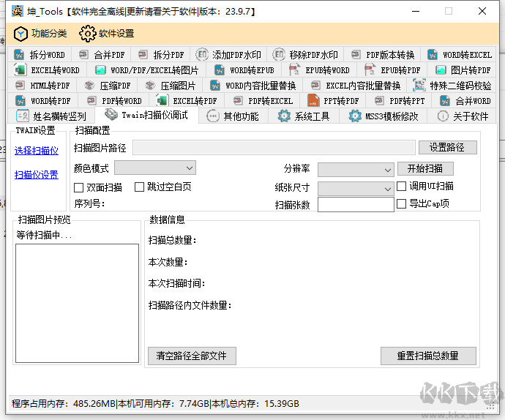Image resolution: width=505 pixels, height=420 pixels.
Task: Select the 特殊二维码校验 QR icon
Action: [419, 85]
